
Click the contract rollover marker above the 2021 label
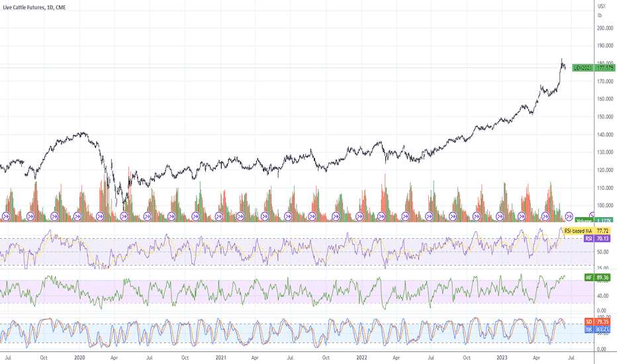click(217, 216)
